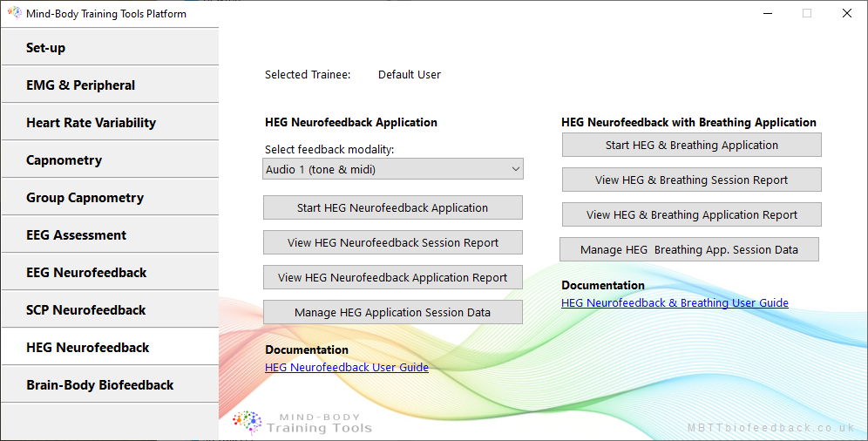View HEG Neurofeedback Session Report
The image size is (868, 441).
[x=392, y=242]
